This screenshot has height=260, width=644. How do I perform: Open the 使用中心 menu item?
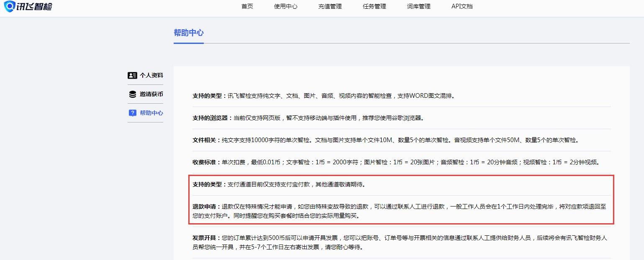pyautogui.click(x=286, y=6)
